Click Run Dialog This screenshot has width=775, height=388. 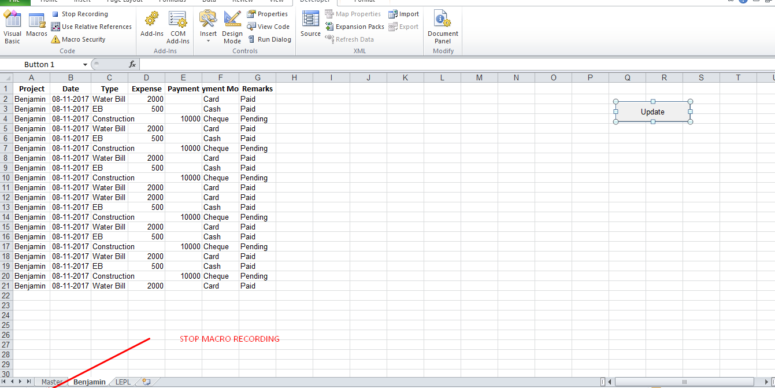(269, 40)
